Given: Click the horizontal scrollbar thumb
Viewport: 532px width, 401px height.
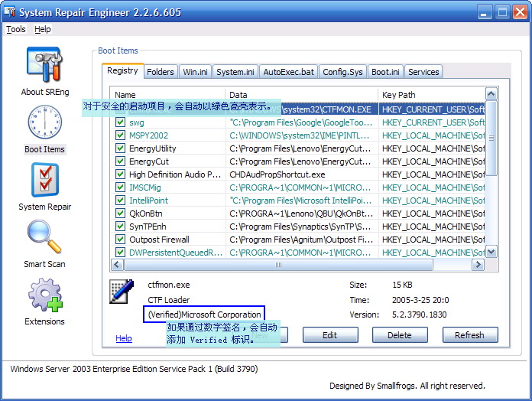Looking at the screenshot, I should click(278, 265).
